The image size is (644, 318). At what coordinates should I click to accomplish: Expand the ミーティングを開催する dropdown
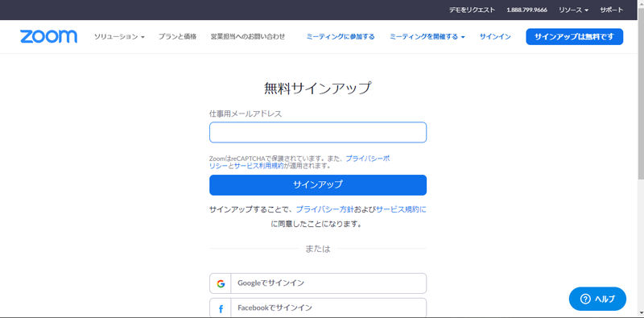[427, 36]
